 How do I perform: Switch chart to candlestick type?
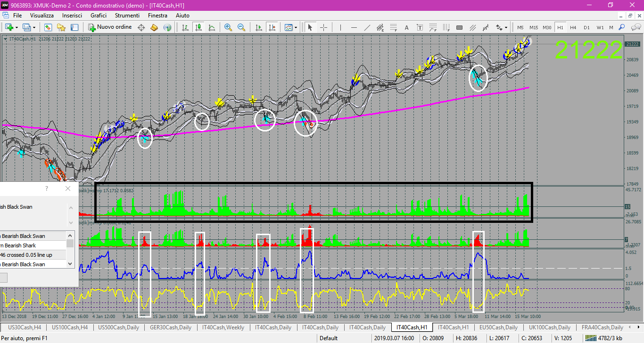pos(198,27)
